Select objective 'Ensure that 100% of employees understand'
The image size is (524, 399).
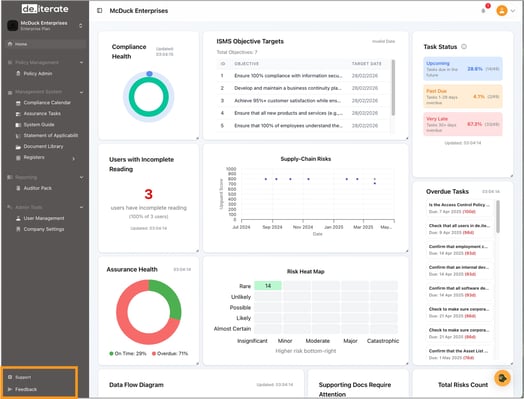(x=303, y=126)
